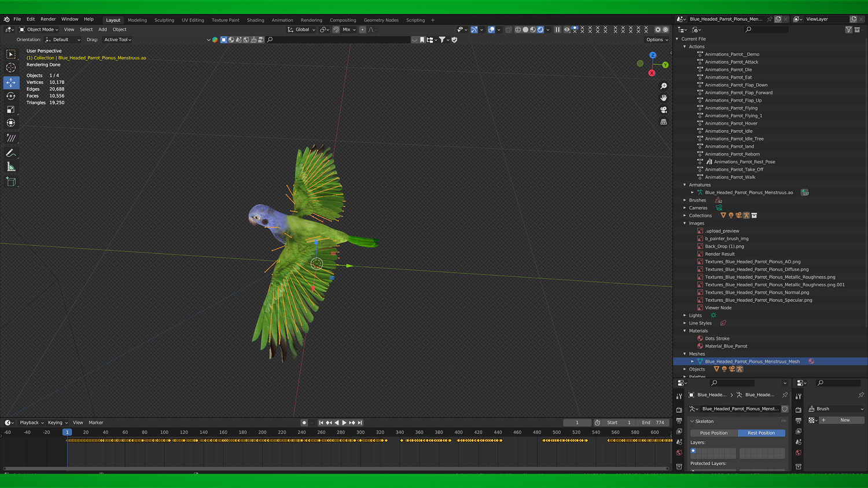
Task: Select the Cursor tool in the viewport toolbar
Action: coord(11,68)
